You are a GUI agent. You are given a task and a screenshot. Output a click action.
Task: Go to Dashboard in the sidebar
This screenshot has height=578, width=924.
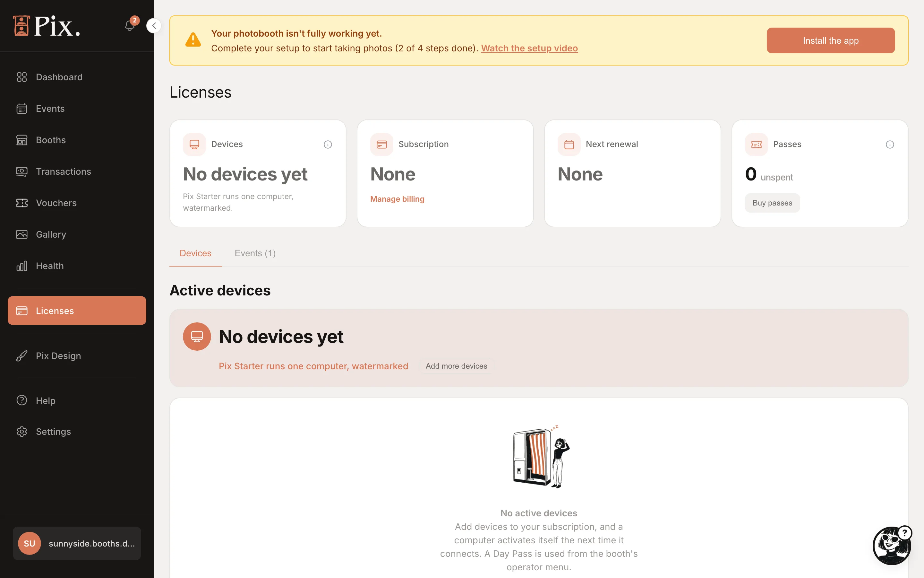(x=77, y=77)
